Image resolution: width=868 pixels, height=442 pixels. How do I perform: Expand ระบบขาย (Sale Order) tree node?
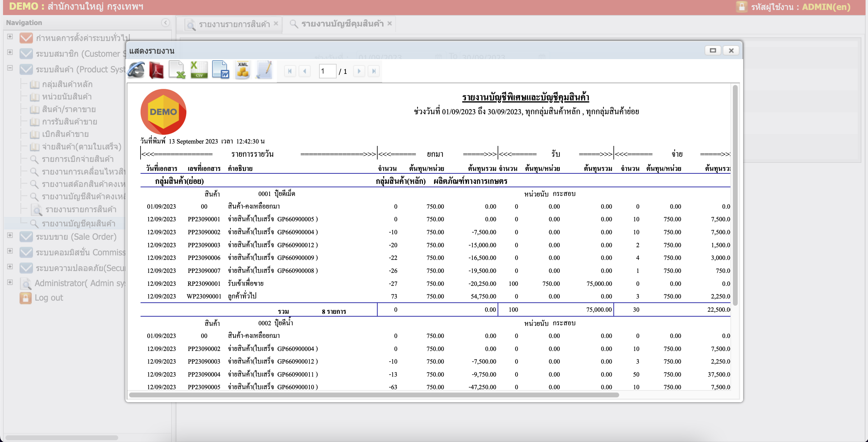10,235
